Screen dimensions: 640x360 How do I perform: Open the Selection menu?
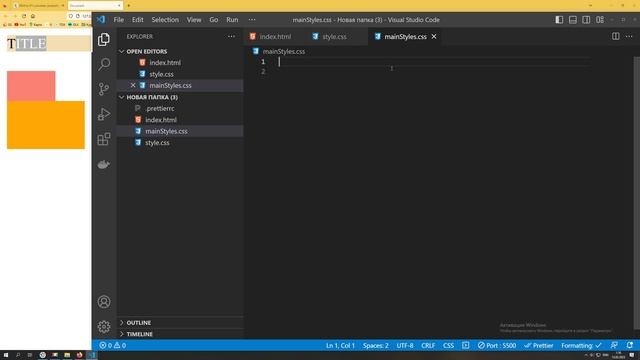pyautogui.click(x=165, y=20)
